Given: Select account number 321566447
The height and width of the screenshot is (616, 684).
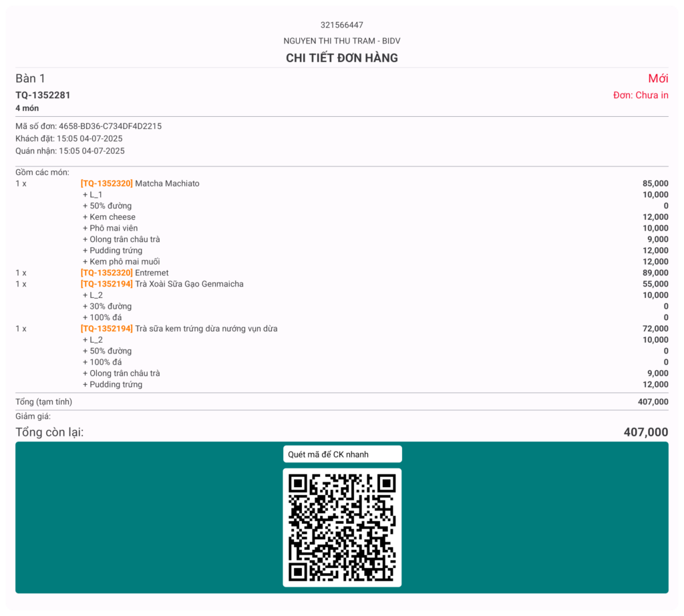Looking at the screenshot, I should pyautogui.click(x=341, y=25).
